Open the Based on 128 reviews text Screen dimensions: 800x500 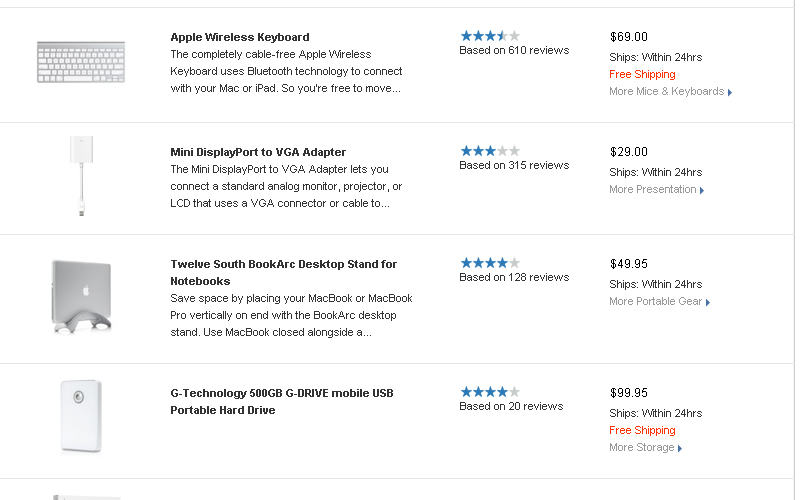point(514,277)
